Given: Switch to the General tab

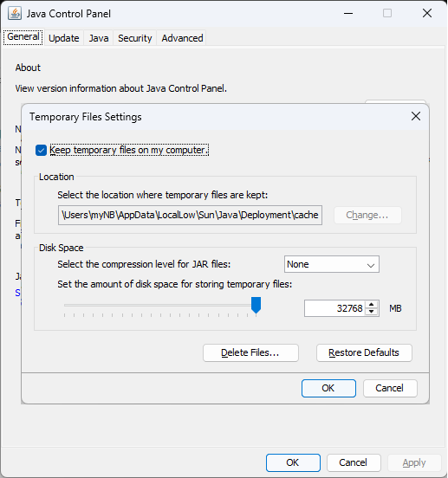Looking at the screenshot, I should (23, 37).
